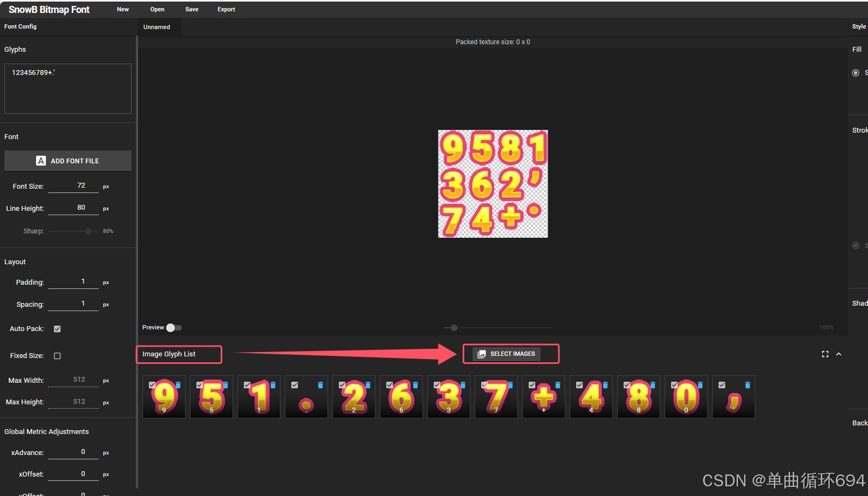The width and height of the screenshot is (868, 496).
Task: Click the Glyphs text area
Action: [68, 88]
